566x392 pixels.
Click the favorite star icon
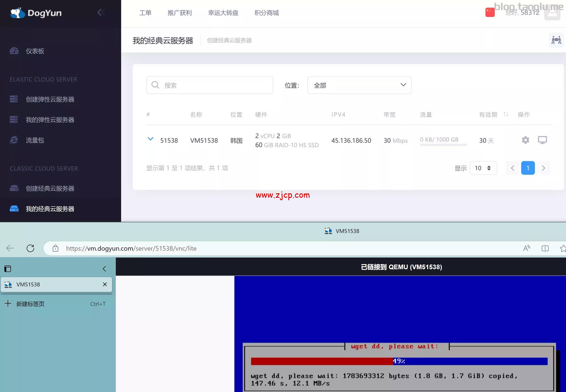[x=563, y=248]
